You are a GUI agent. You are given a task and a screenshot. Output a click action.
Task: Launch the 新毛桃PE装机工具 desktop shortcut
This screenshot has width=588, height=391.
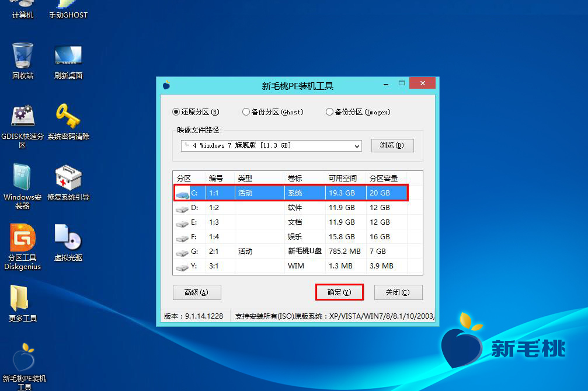click(x=24, y=366)
